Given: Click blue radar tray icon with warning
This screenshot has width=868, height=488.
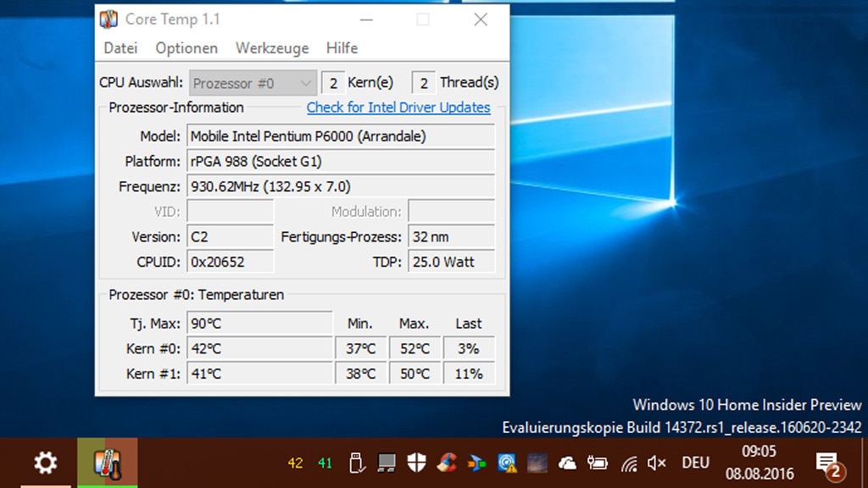Looking at the screenshot, I should 507,463.
